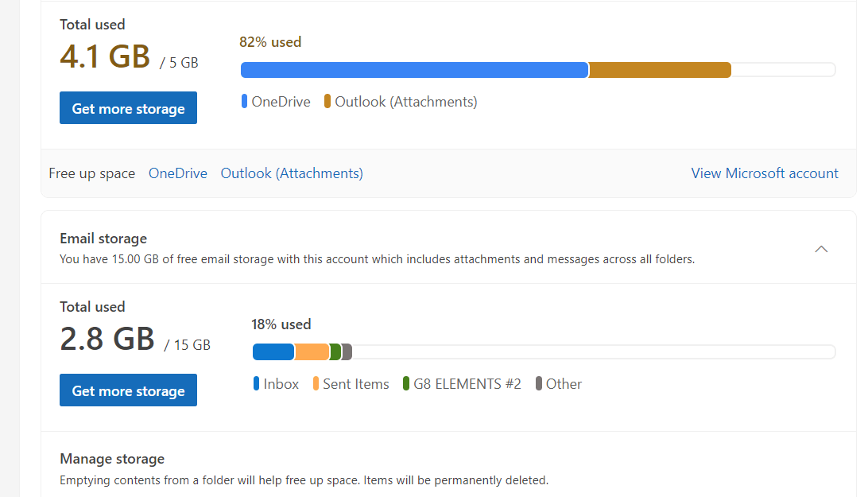
Task: Open the OneDrive free up space link
Action: (177, 173)
